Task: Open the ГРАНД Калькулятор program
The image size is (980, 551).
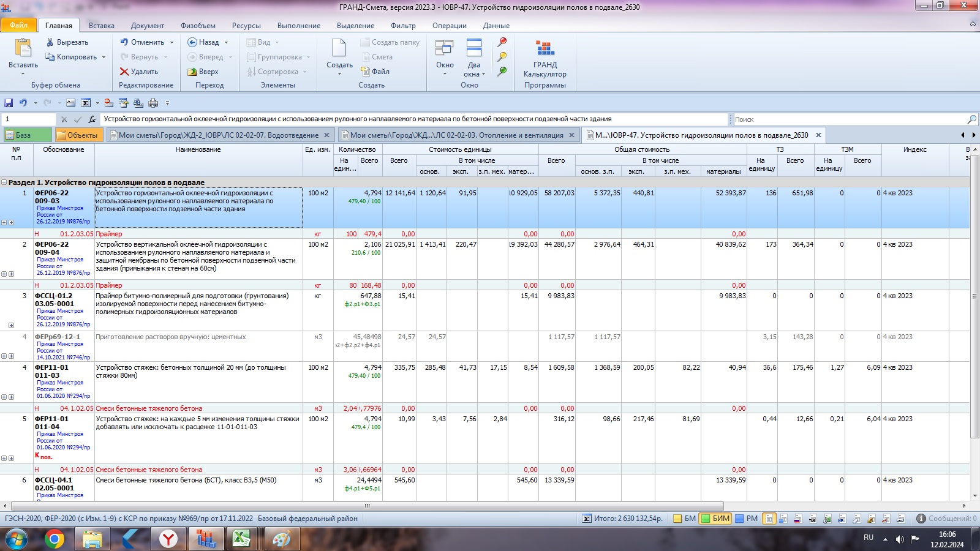Action: click(x=545, y=59)
